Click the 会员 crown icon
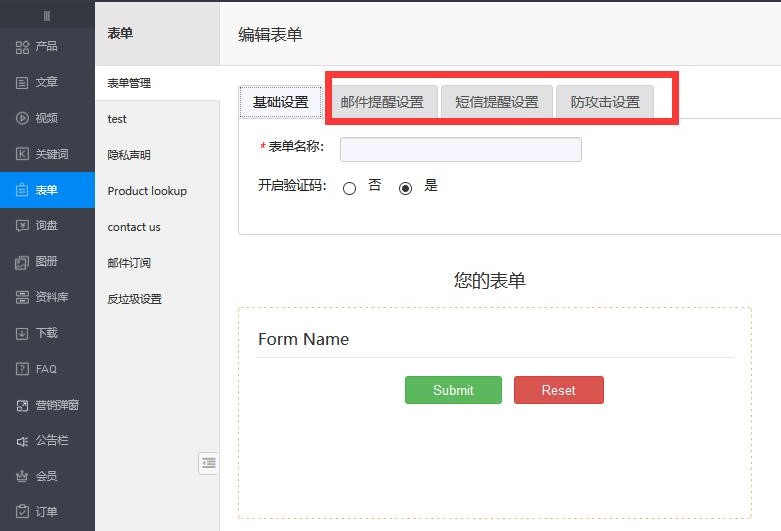Viewport: 781px width, 531px height. [22, 476]
